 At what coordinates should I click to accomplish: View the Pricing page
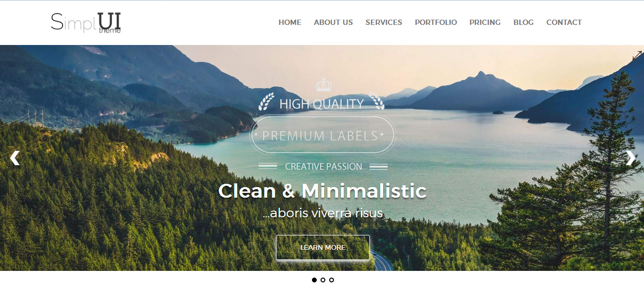(x=485, y=22)
